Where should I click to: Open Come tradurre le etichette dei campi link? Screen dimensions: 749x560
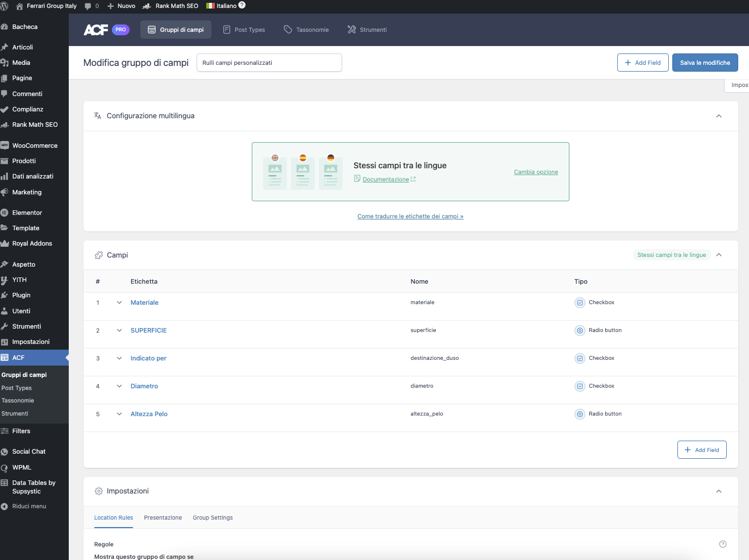pos(410,216)
